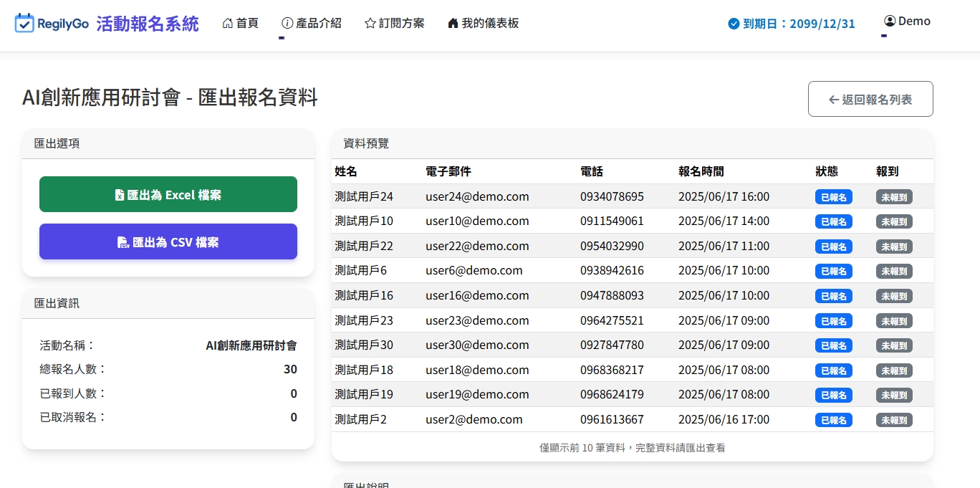
Task: Click the 報名時間 column header
Action: coord(701,171)
